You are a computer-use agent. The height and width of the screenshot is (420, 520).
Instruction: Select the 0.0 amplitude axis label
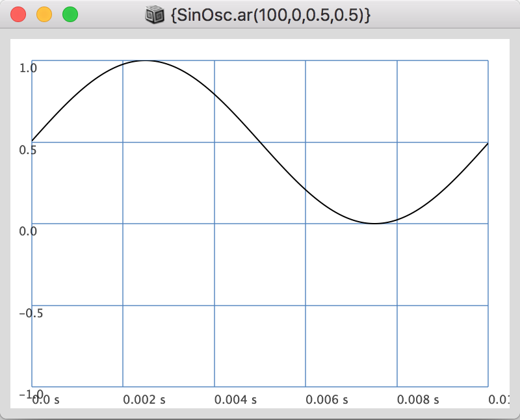29,231
